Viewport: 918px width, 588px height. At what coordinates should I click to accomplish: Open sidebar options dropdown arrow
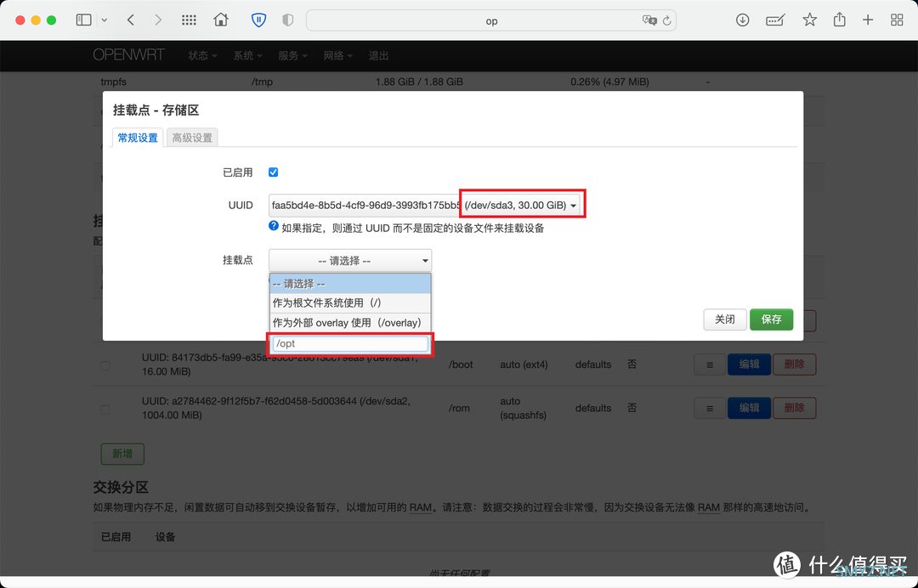105,20
